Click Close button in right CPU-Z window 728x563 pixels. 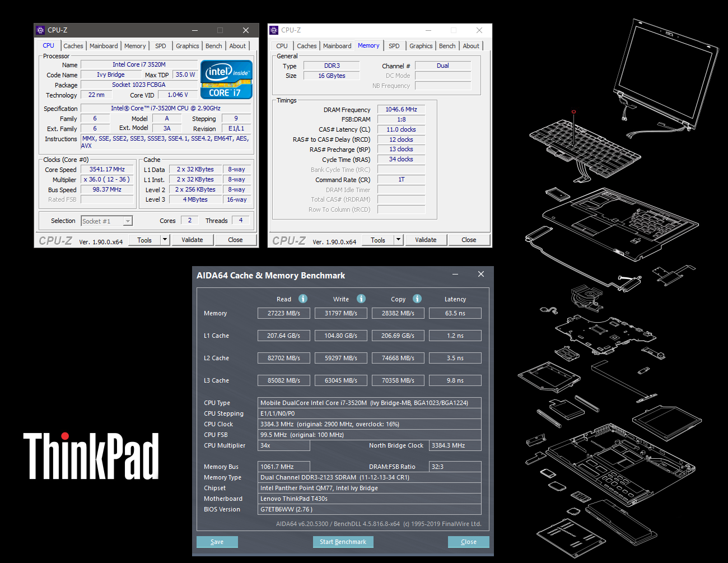click(469, 240)
